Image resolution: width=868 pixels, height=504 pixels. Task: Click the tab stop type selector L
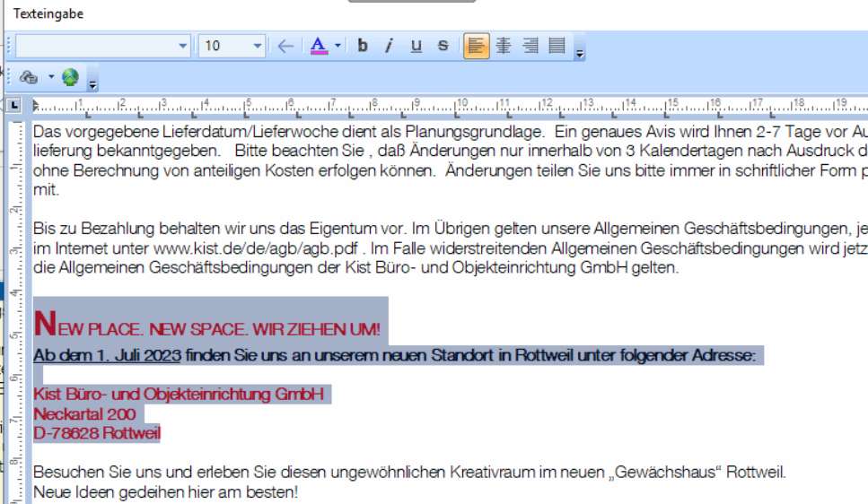pos(13,105)
